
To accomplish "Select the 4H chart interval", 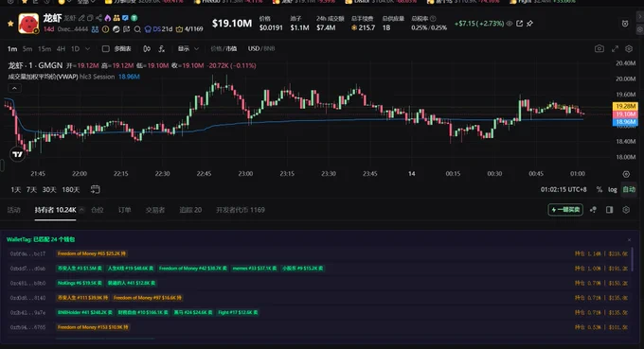I will [x=61, y=49].
